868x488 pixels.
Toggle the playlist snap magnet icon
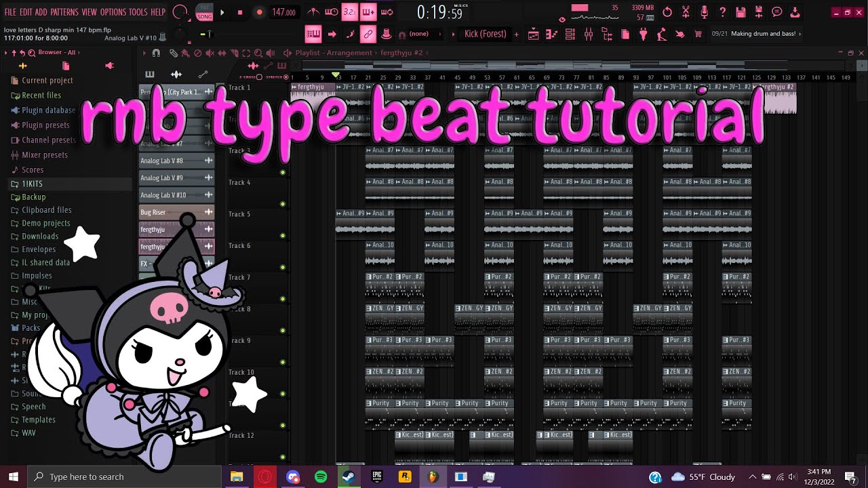pos(156,53)
